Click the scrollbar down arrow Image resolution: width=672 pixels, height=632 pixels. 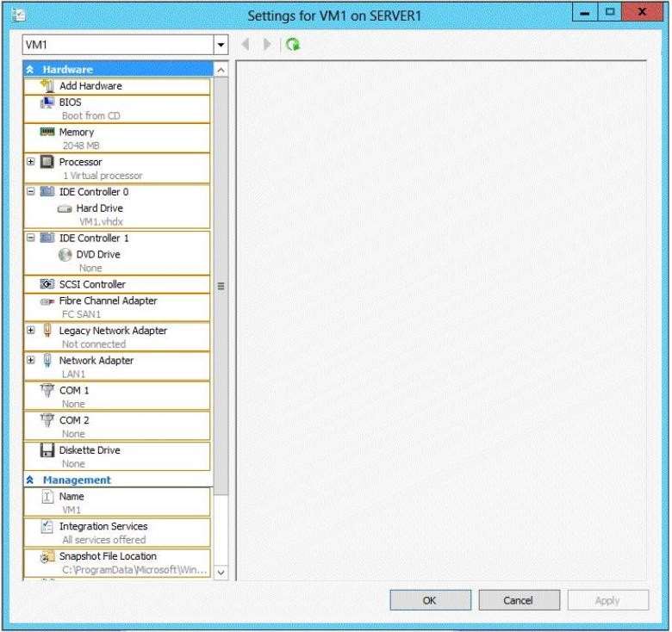(x=221, y=573)
